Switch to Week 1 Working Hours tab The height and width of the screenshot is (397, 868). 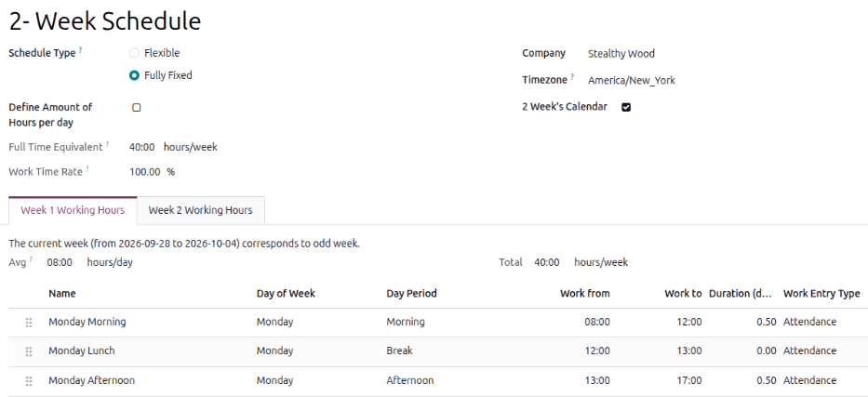[x=73, y=211]
